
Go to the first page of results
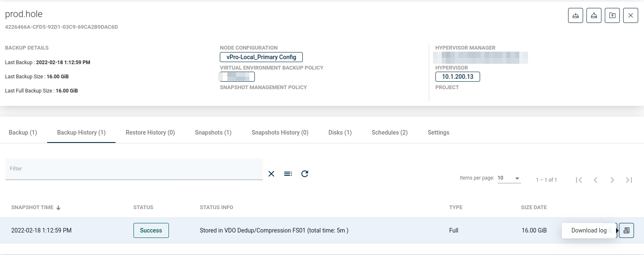579,180
